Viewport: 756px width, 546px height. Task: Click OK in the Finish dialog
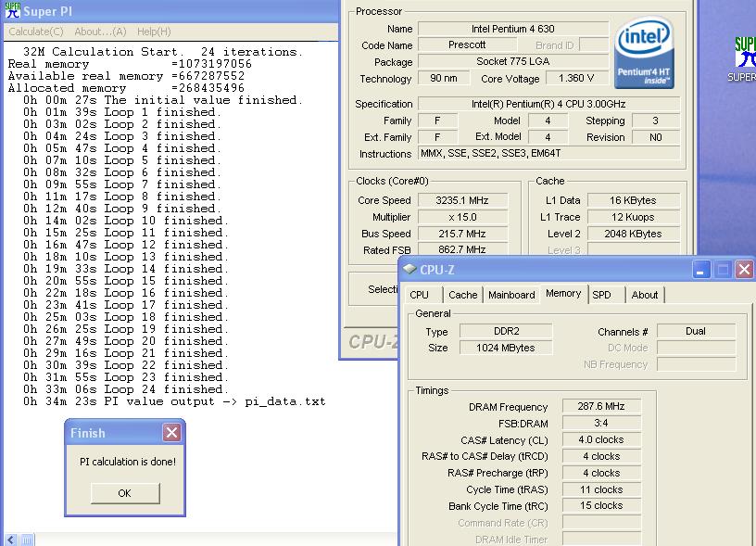(125, 493)
